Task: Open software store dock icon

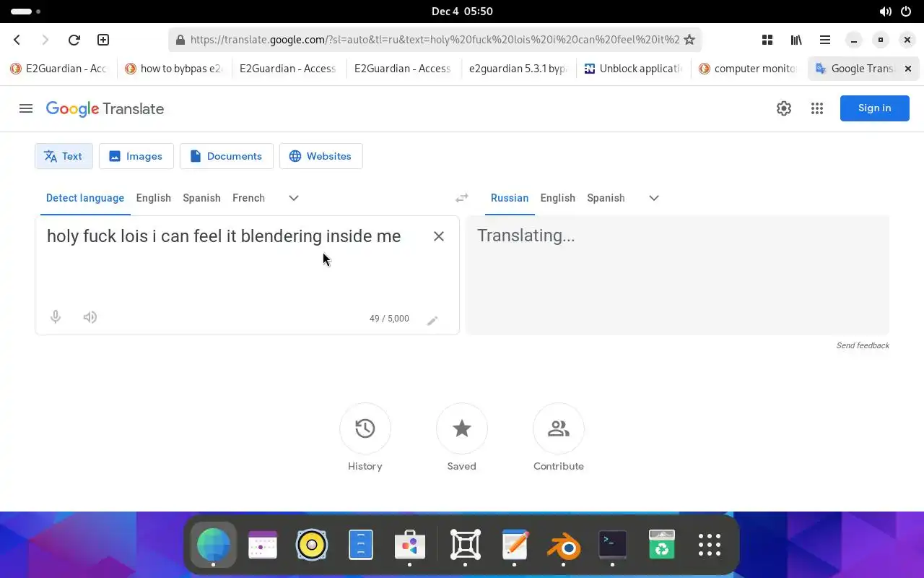Action: [410, 545]
